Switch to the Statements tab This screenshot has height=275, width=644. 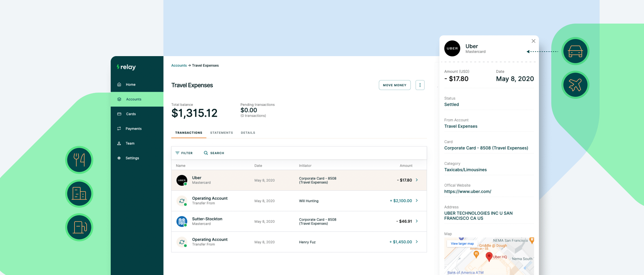(221, 133)
